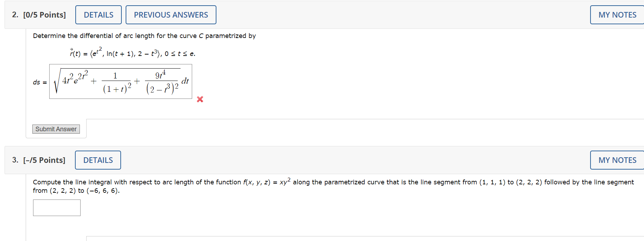Viewport: 644px width, 241px height.
Task: Open DETAILS for Question 3
Action: click(x=97, y=160)
